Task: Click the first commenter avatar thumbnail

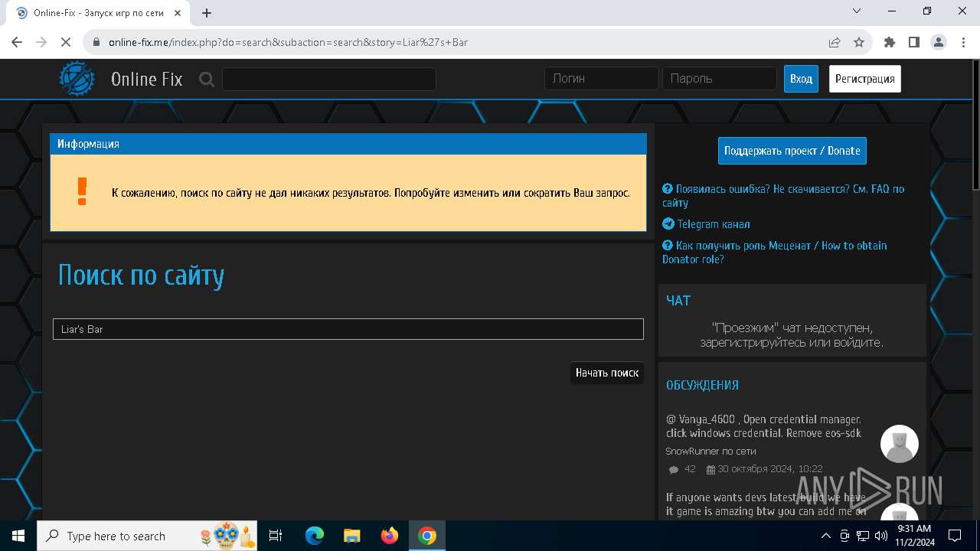Action: (900, 444)
